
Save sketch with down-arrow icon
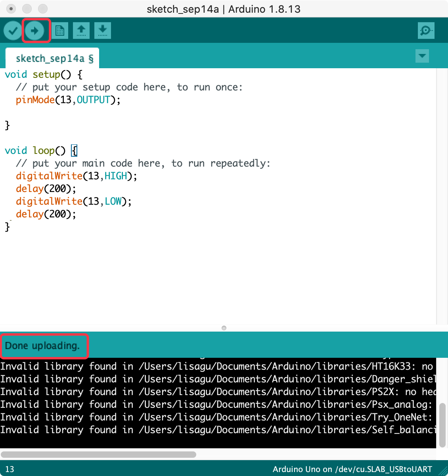pos(103,31)
